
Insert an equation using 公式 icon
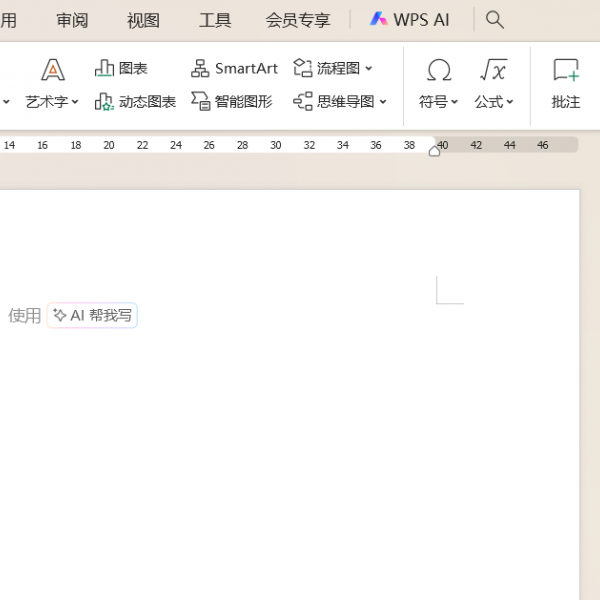tap(493, 70)
